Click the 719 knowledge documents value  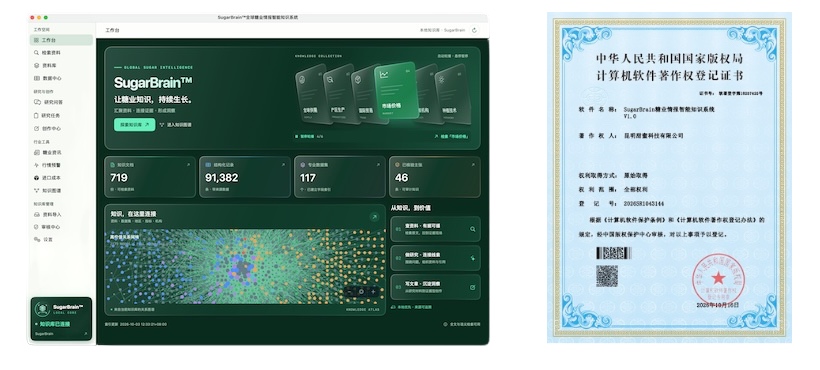119,178
